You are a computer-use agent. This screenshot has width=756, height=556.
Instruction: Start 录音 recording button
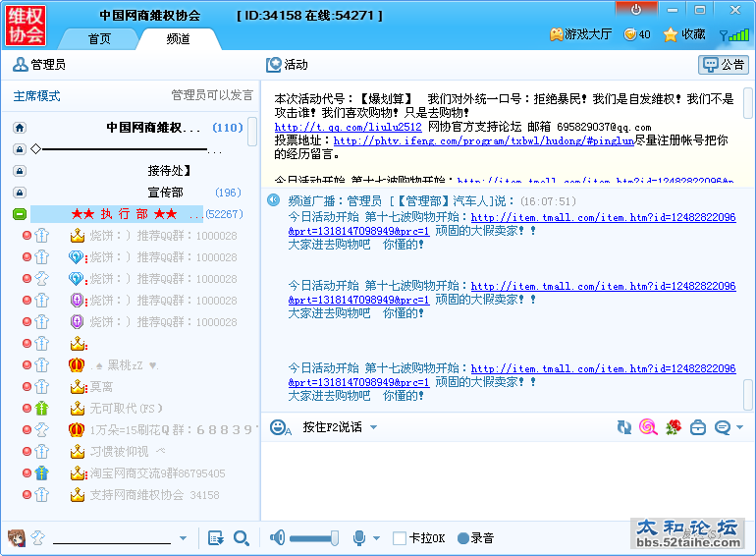pyautogui.click(x=475, y=538)
